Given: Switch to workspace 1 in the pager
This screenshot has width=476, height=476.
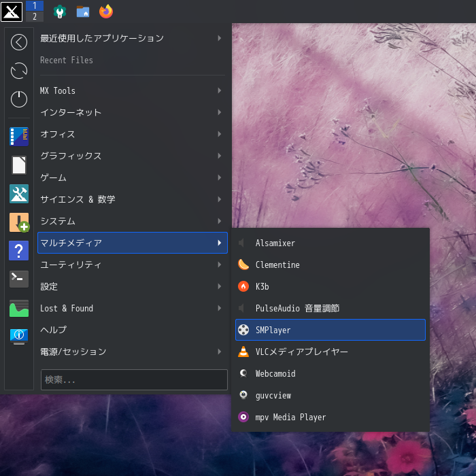Looking at the screenshot, I should click(35, 5).
